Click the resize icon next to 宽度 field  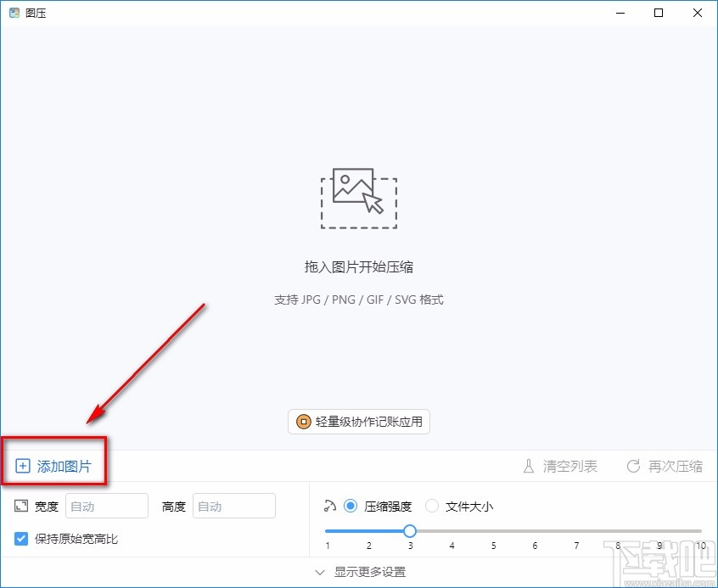coord(19,506)
